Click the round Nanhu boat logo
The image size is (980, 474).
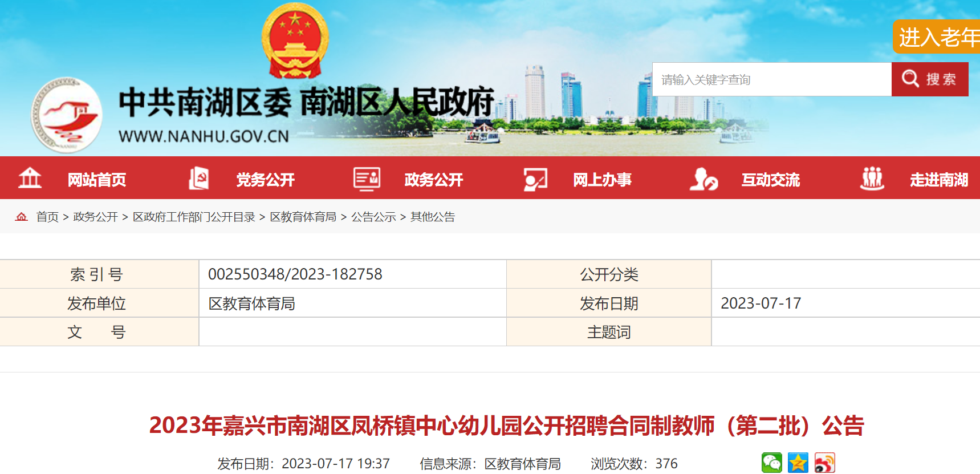67,116
